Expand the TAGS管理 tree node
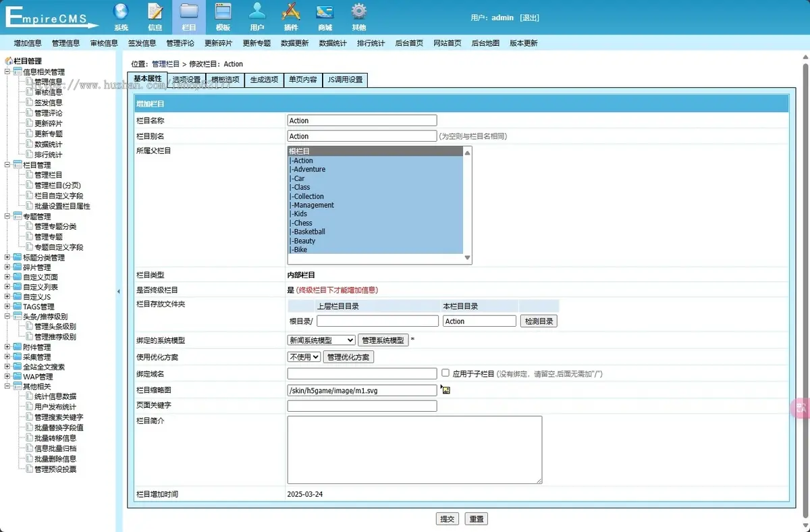Screen dimensions: 810x532 coord(7,307)
